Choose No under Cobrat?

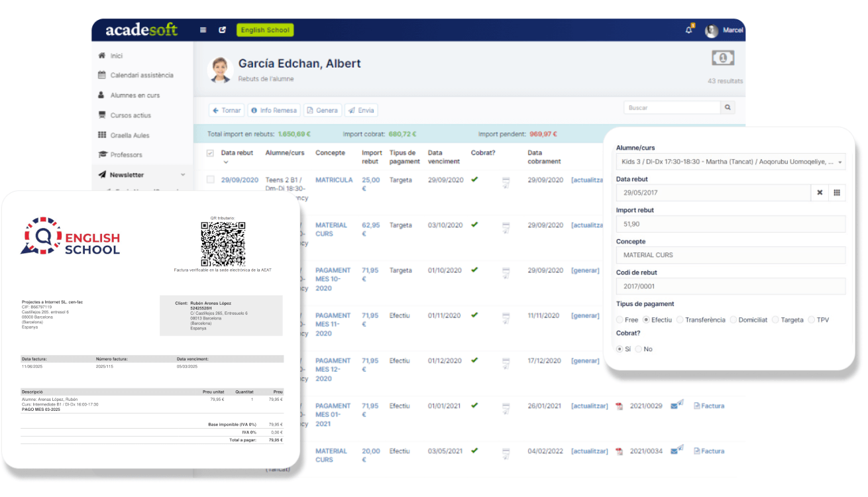(x=638, y=349)
